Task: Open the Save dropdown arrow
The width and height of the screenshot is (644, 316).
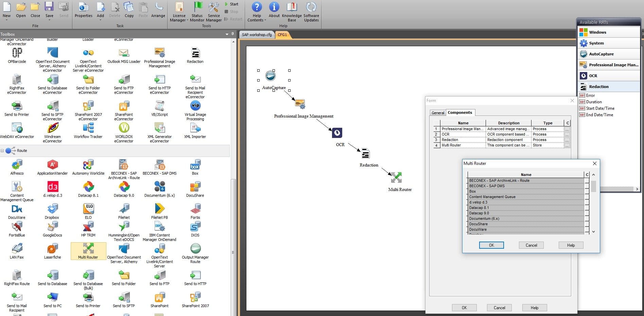Action: (x=49, y=20)
